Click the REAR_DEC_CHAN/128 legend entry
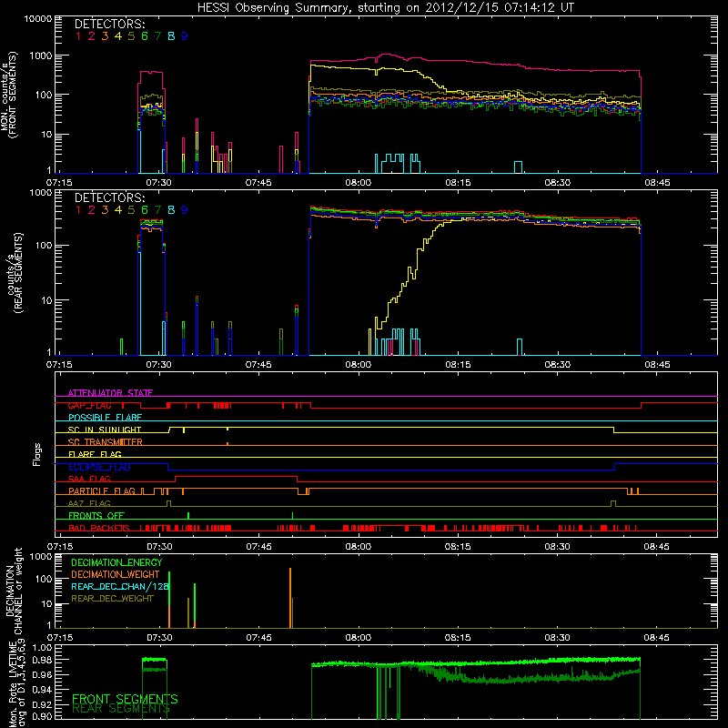The width and height of the screenshot is (728, 728). click(120, 587)
